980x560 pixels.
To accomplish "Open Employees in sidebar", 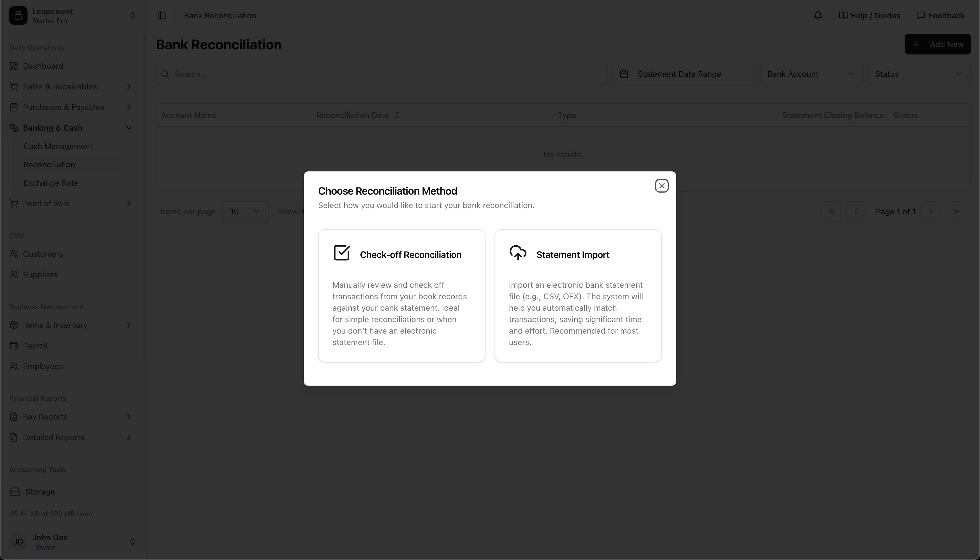I will point(73,366).
